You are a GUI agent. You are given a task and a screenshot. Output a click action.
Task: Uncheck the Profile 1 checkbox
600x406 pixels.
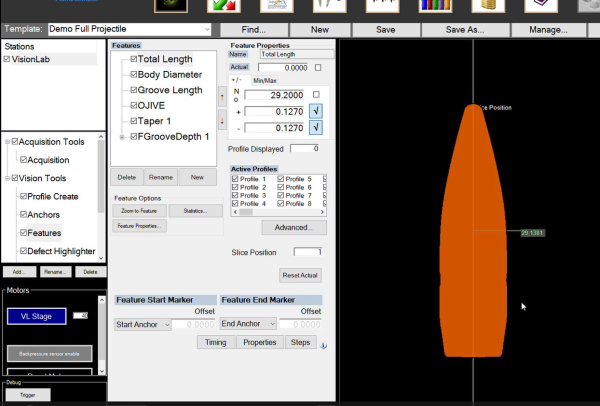(236, 178)
